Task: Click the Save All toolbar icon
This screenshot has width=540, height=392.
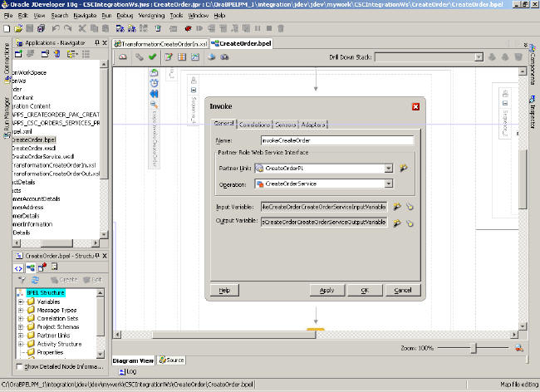Action: 41,28
